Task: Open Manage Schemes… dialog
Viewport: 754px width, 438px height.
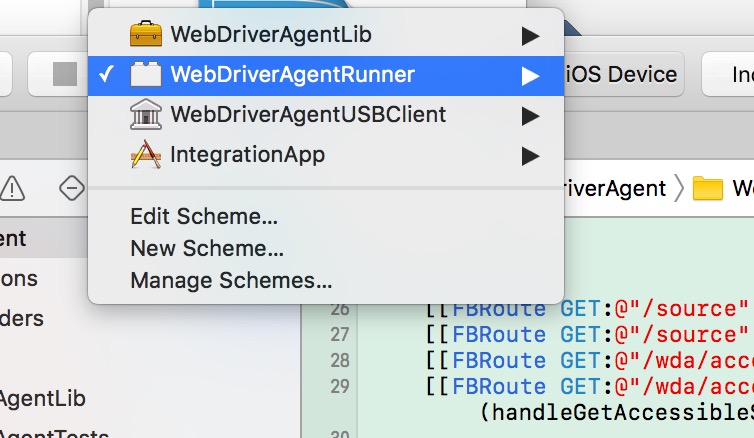Action: point(231,281)
